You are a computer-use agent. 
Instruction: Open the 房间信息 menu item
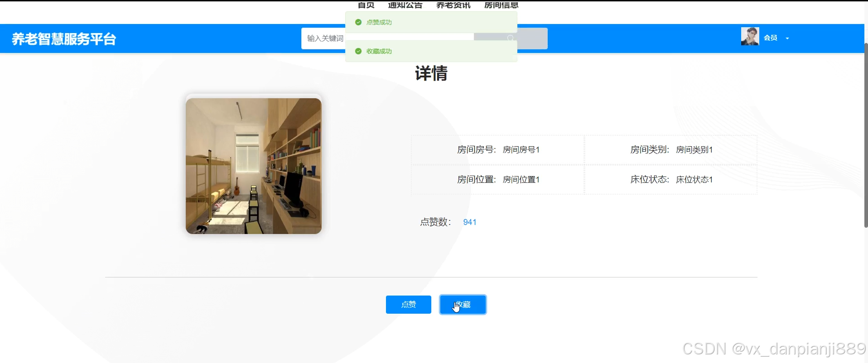tap(501, 5)
